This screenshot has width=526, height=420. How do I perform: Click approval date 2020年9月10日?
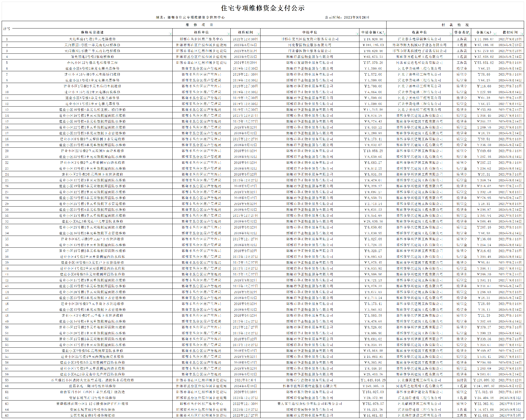[x=245, y=392]
